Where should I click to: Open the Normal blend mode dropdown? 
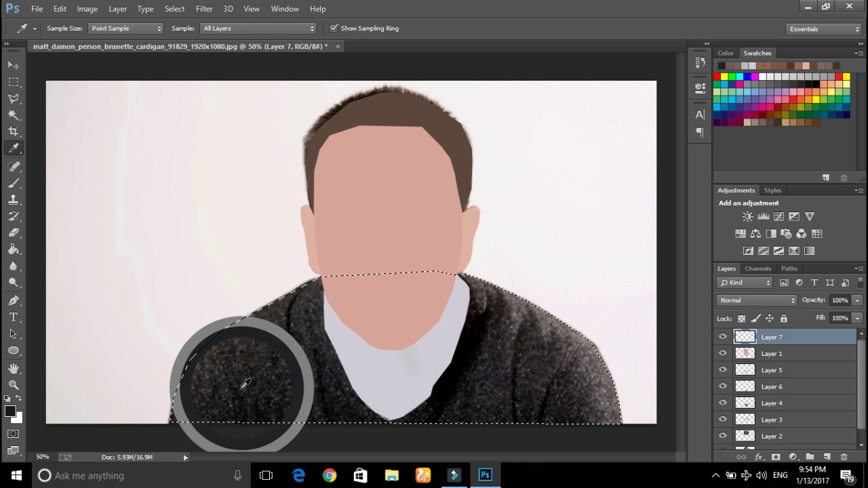pyautogui.click(x=756, y=300)
